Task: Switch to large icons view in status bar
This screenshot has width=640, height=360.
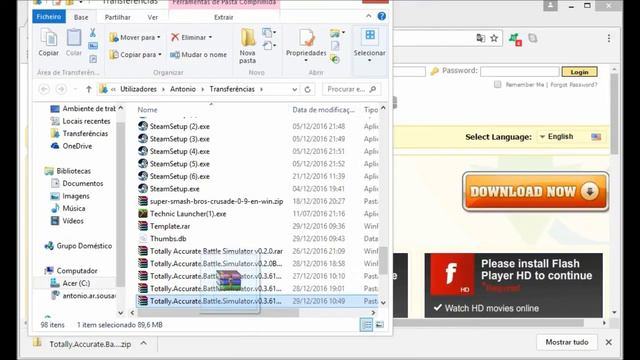Action: [380, 325]
